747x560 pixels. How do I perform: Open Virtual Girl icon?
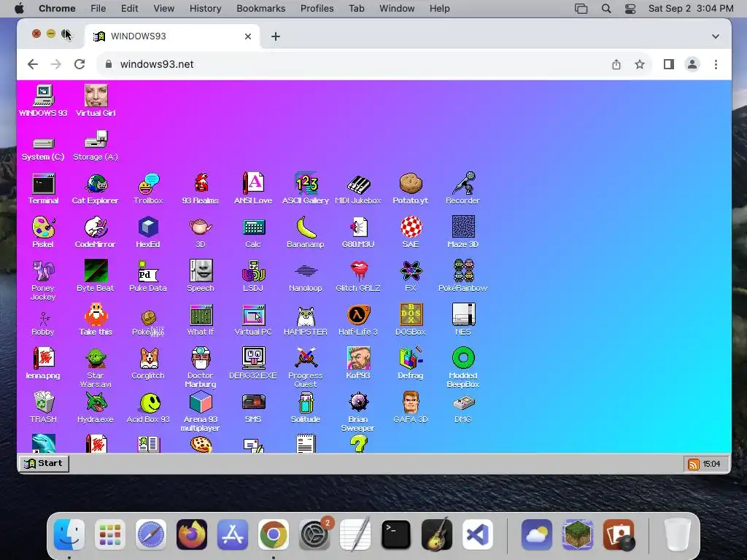click(96, 101)
